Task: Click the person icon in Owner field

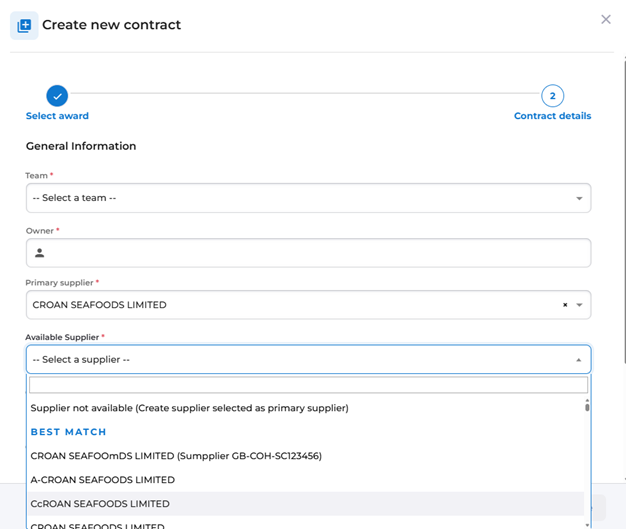Action: point(40,253)
